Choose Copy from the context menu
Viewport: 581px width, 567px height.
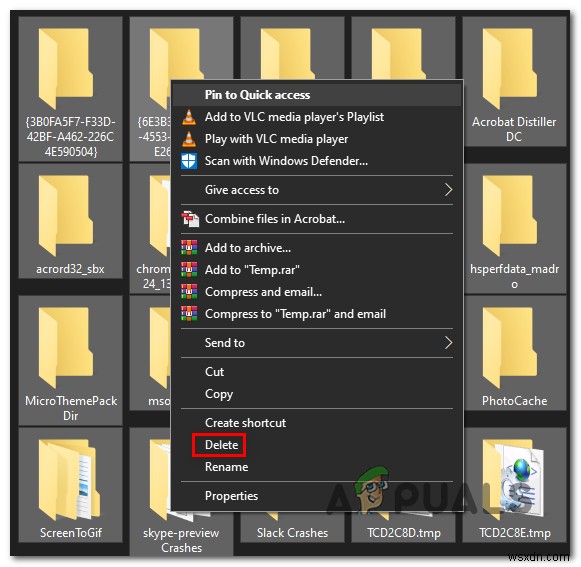317,394
